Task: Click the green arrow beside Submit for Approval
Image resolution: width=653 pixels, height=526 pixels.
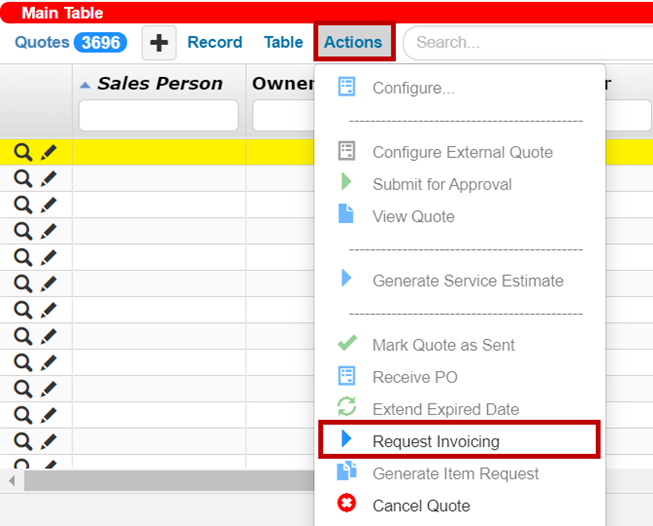Action: [346, 183]
